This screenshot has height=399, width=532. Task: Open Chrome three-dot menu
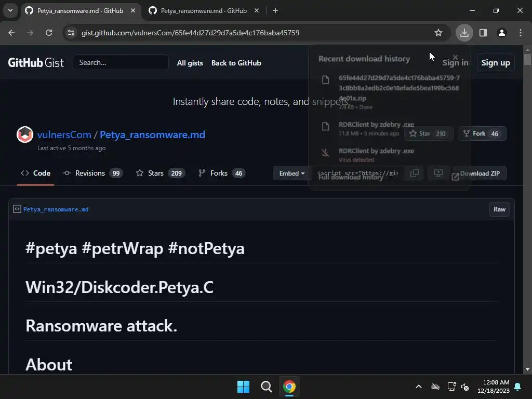[521, 33]
